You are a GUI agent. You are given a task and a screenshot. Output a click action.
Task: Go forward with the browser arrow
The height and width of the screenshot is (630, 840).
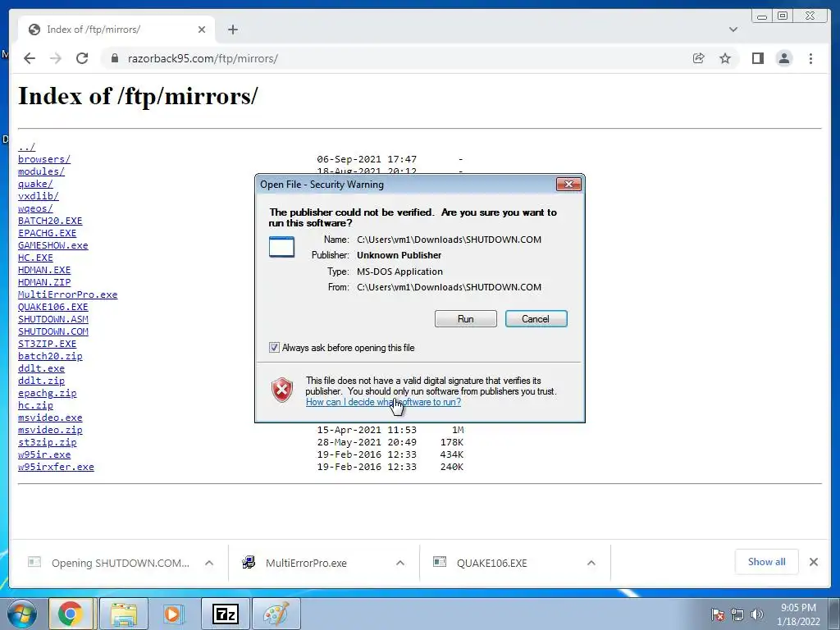coord(55,58)
